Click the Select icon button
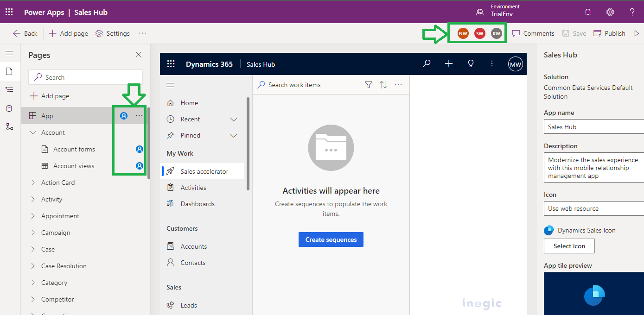Viewport: 644px width, 315px height. click(x=569, y=246)
